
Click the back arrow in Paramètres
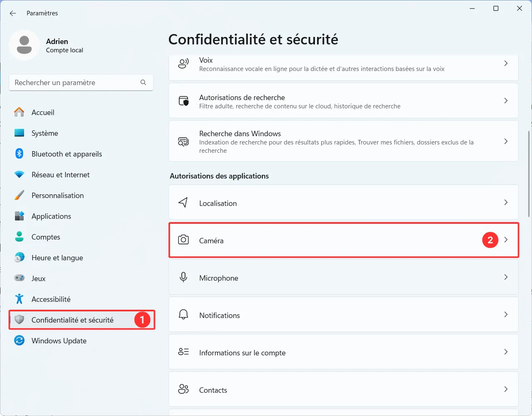[13, 13]
